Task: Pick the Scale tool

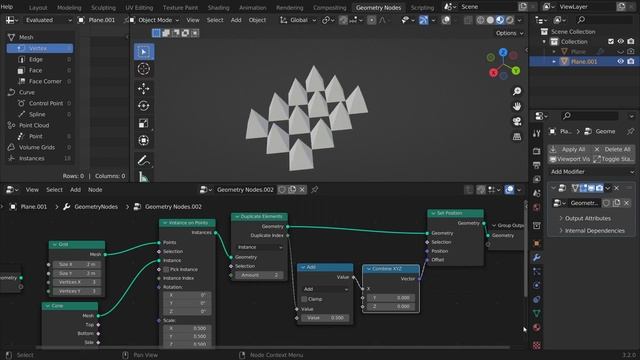Action: click(x=143, y=123)
